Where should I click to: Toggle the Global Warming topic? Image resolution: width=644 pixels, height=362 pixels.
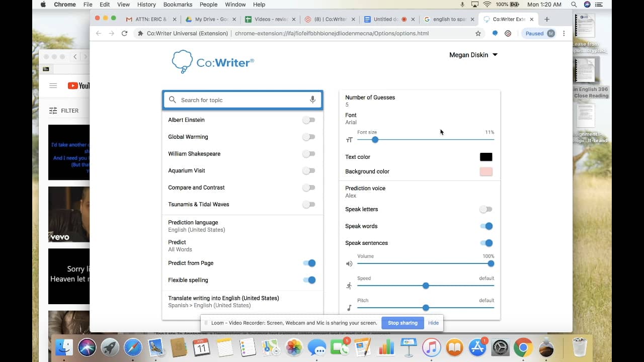pyautogui.click(x=309, y=137)
